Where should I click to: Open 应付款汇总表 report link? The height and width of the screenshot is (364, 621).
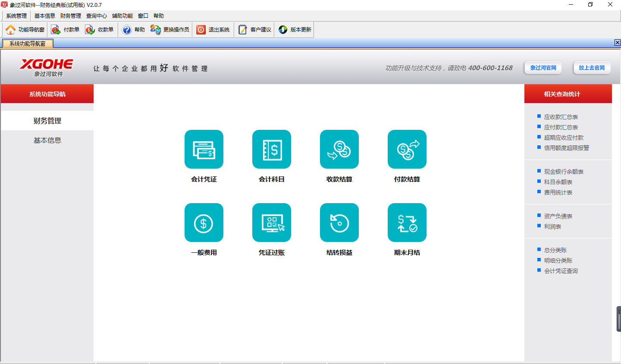pos(561,127)
